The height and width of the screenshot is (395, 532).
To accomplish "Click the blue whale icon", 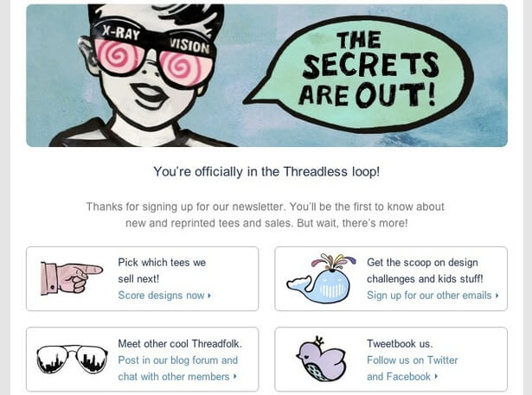I will click(321, 278).
